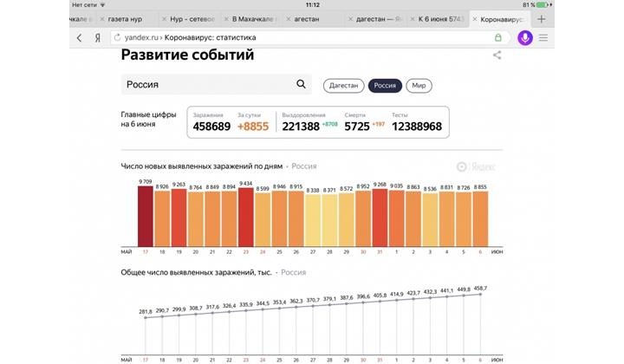
Task: Open Yandex home via Я icon
Action: tap(98, 38)
